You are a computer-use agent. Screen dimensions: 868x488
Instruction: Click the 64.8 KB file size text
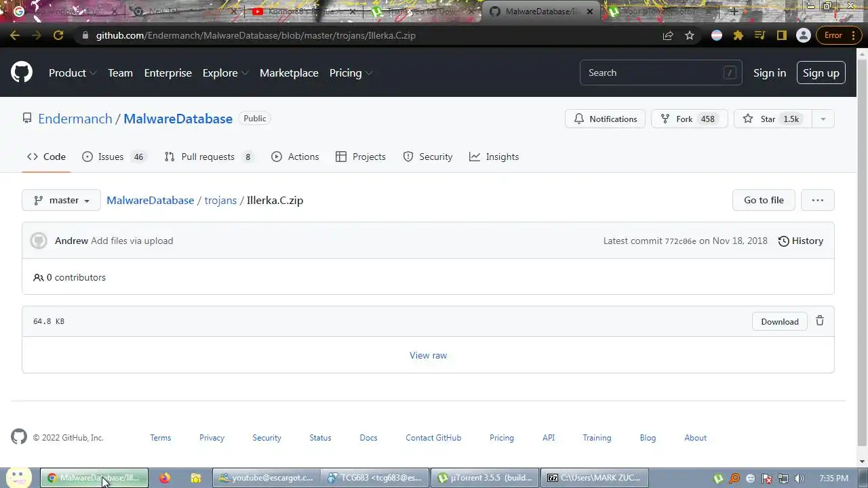(x=49, y=321)
